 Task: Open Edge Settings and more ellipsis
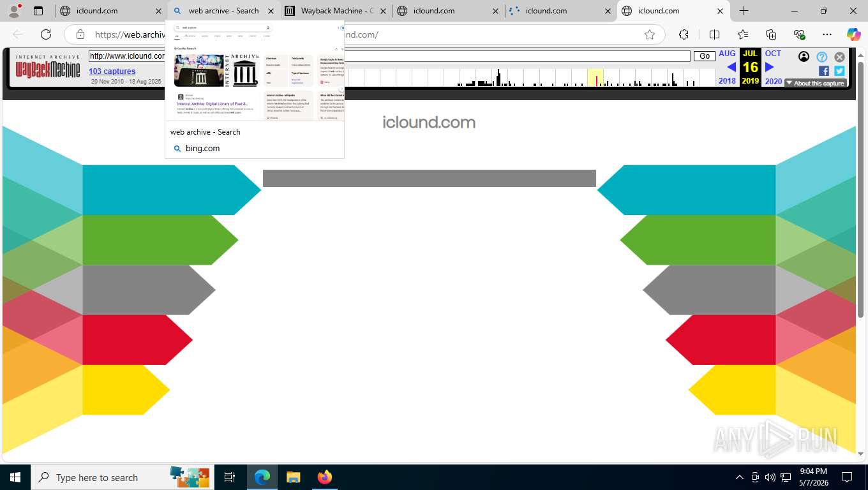827,34
